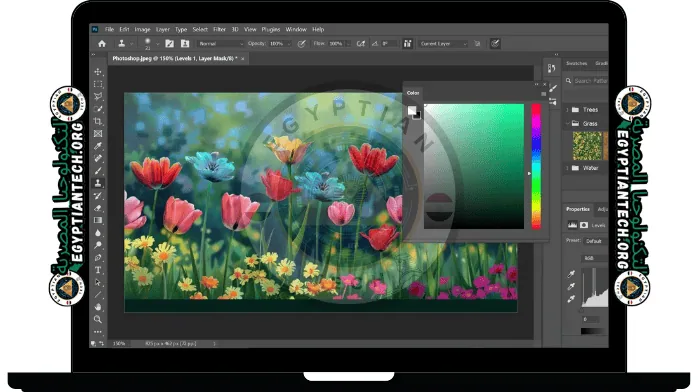Select the Hand tool

click(98, 307)
